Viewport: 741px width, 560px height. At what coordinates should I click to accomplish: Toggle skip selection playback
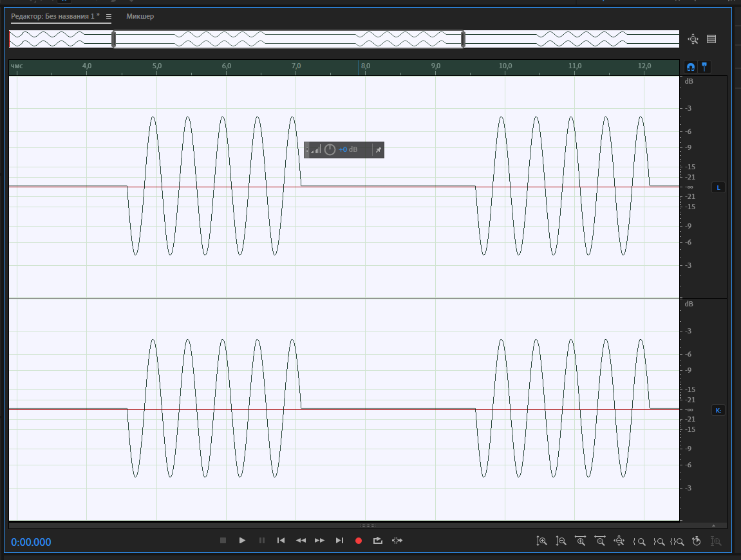point(397,540)
